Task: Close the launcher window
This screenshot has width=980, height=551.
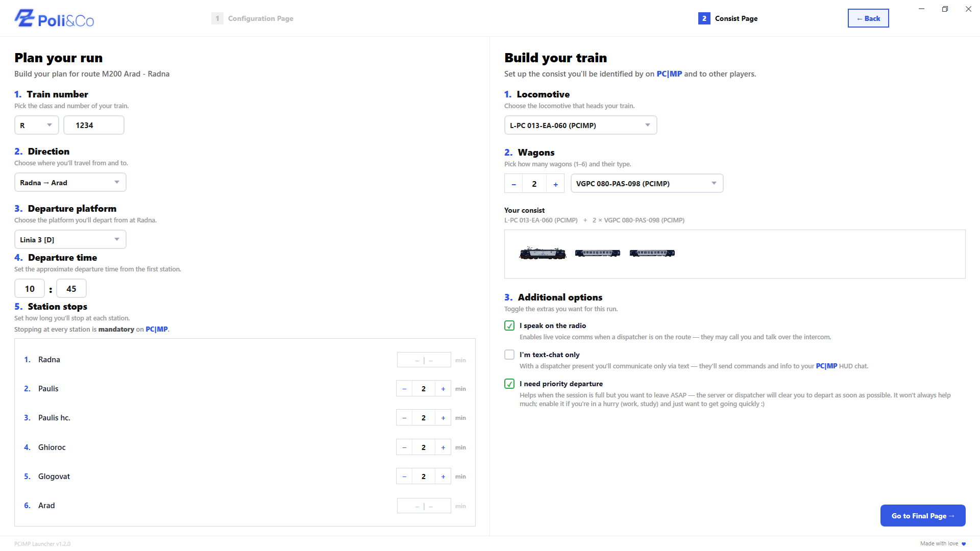Action: (x=968, y=9)
